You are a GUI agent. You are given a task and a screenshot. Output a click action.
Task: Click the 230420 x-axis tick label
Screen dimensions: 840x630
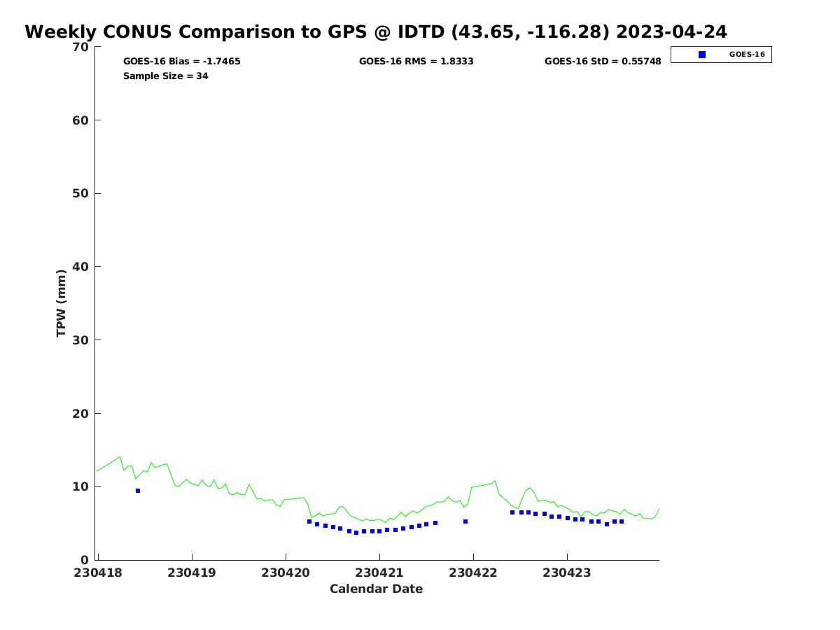[x=286, y=573]
